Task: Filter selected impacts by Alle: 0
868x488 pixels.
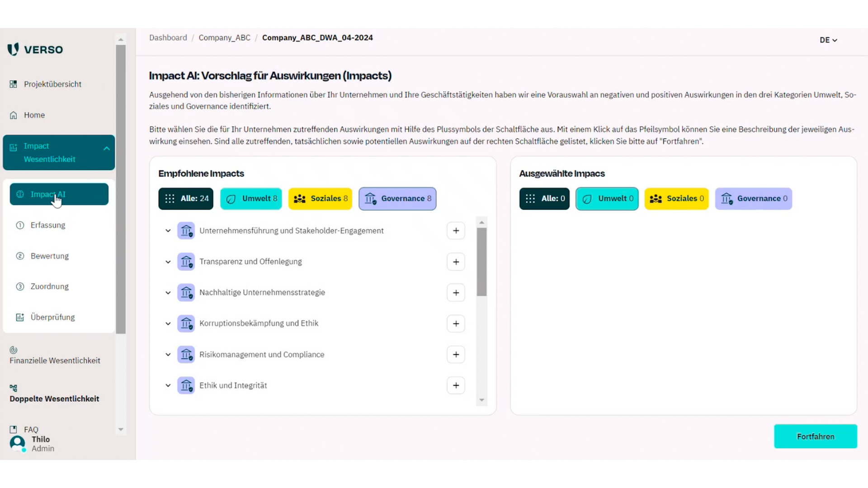Action: pos(544,199)
